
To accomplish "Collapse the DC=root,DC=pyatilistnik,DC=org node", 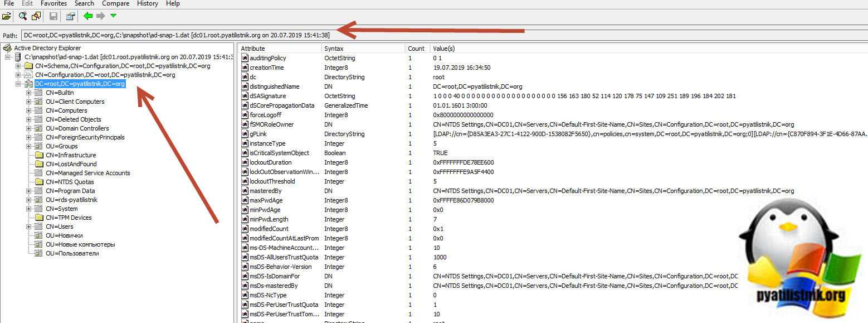I will click(x=18, y=84).
